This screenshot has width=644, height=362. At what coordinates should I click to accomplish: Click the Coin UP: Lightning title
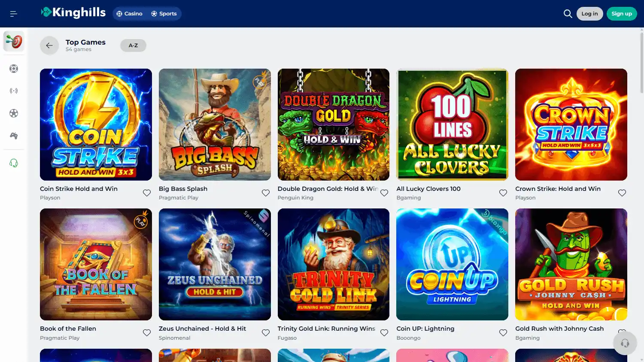pyautogui.click(x=425, y=329)
